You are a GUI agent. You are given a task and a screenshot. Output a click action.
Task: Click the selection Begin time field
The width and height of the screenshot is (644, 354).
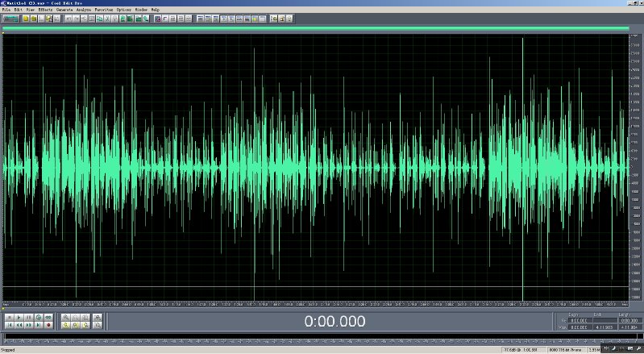point(579,321)
